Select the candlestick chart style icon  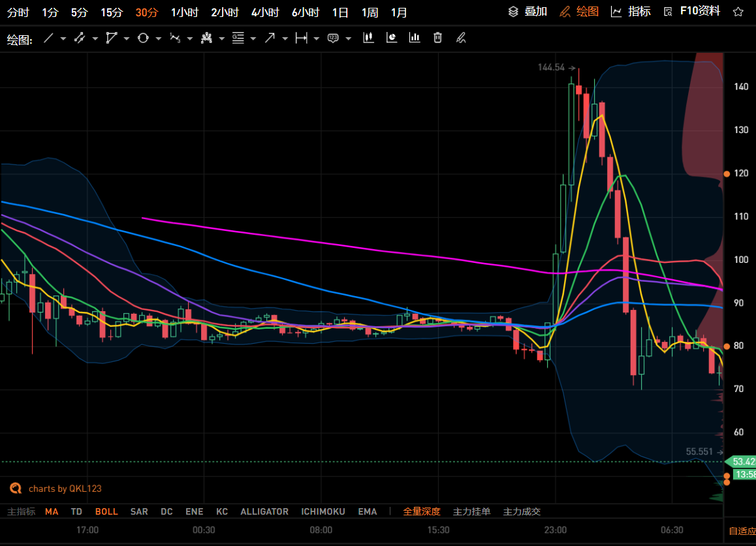tap(368, 38)
